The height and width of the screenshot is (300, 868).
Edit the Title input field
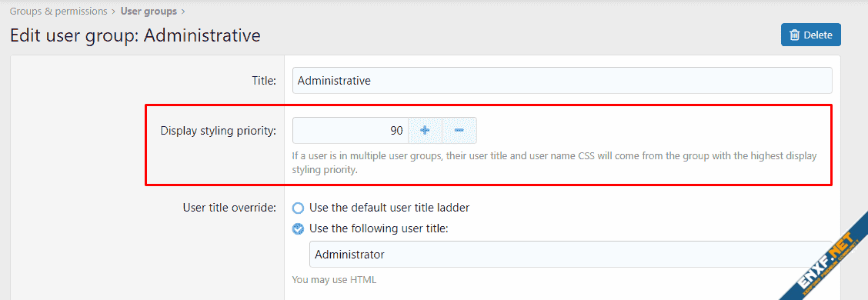tap(562, 80)
